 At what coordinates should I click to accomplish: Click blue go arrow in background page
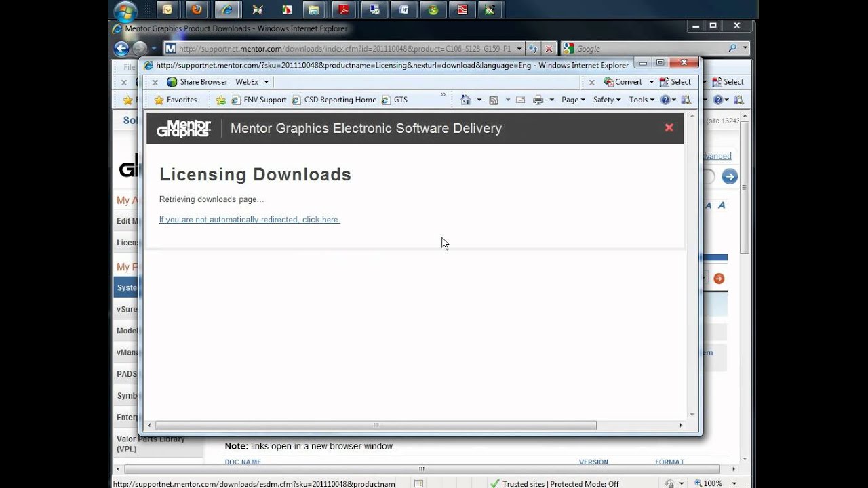[x=730, y=177]
